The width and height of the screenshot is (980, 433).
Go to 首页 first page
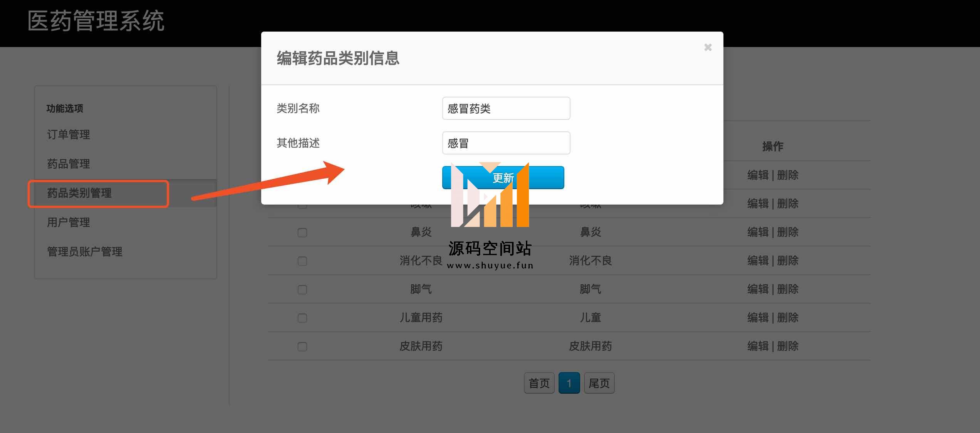(x=539, y=383)
